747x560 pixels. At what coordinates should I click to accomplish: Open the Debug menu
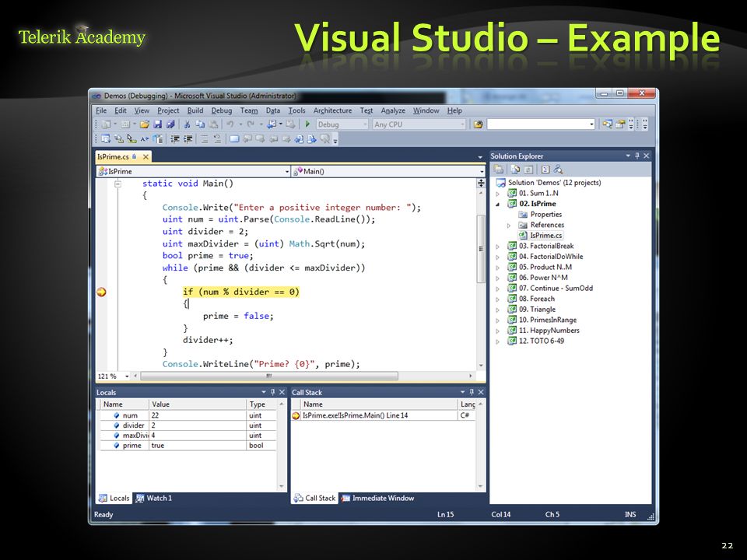point(222,110)
